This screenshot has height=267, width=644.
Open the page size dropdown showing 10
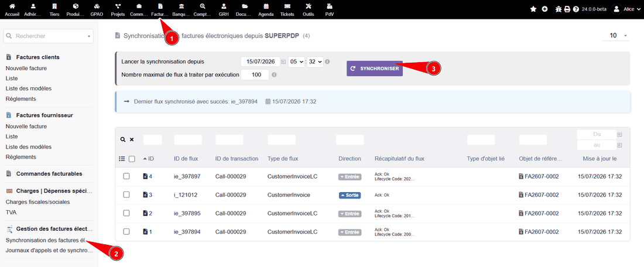coord(616,36)
